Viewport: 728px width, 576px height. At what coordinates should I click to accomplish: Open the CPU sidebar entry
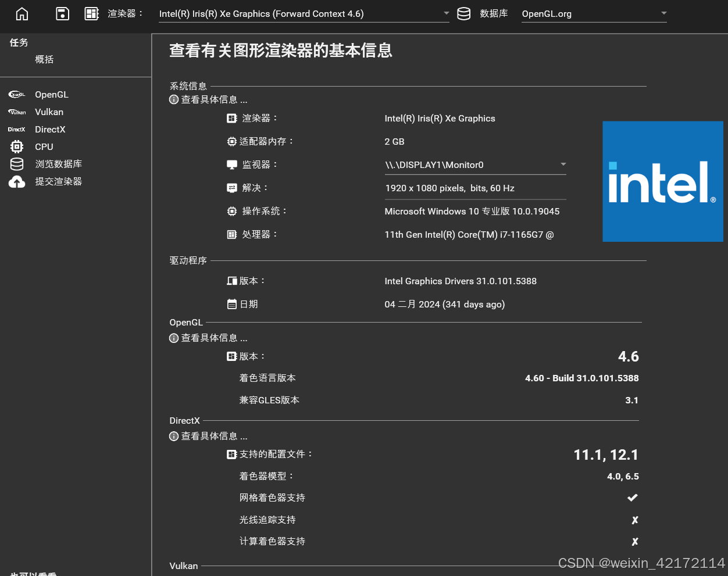pos(44,147)
